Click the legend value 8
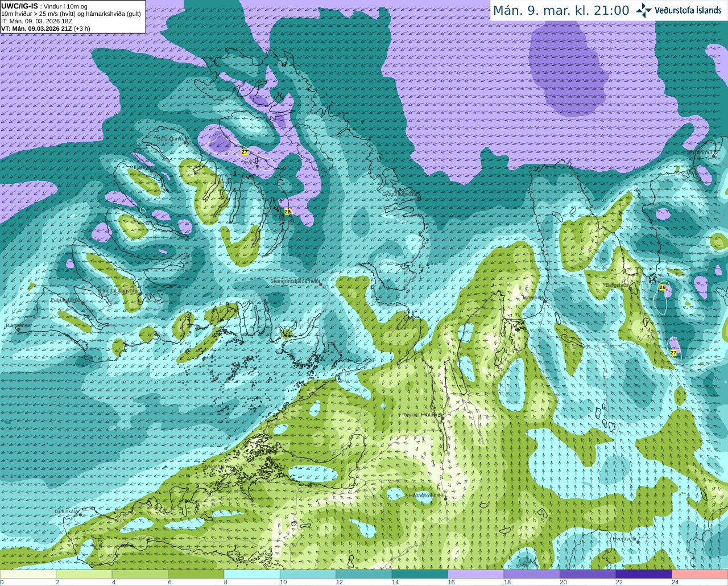Screen dimensions: 728x586 [225, 582]
